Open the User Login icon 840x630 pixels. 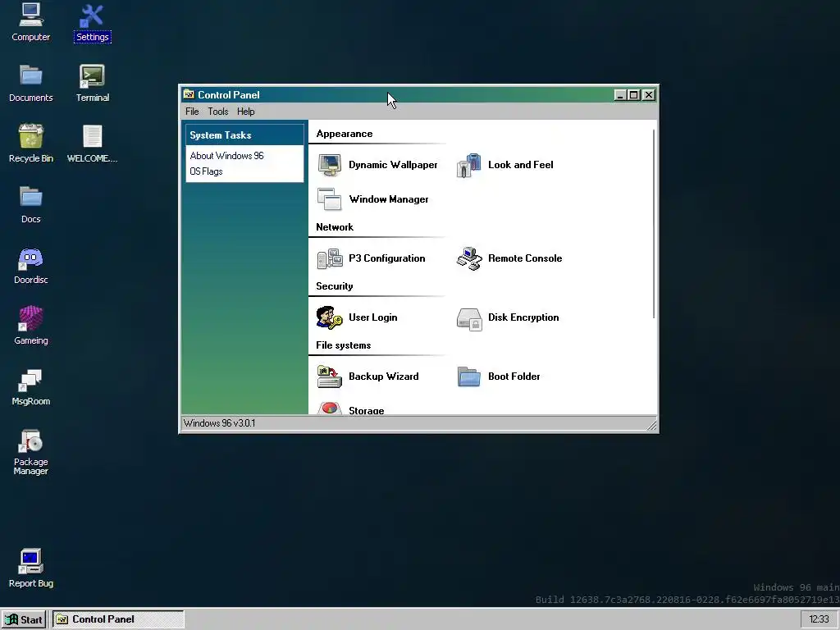pyautogui.click(x=330, y=317)
